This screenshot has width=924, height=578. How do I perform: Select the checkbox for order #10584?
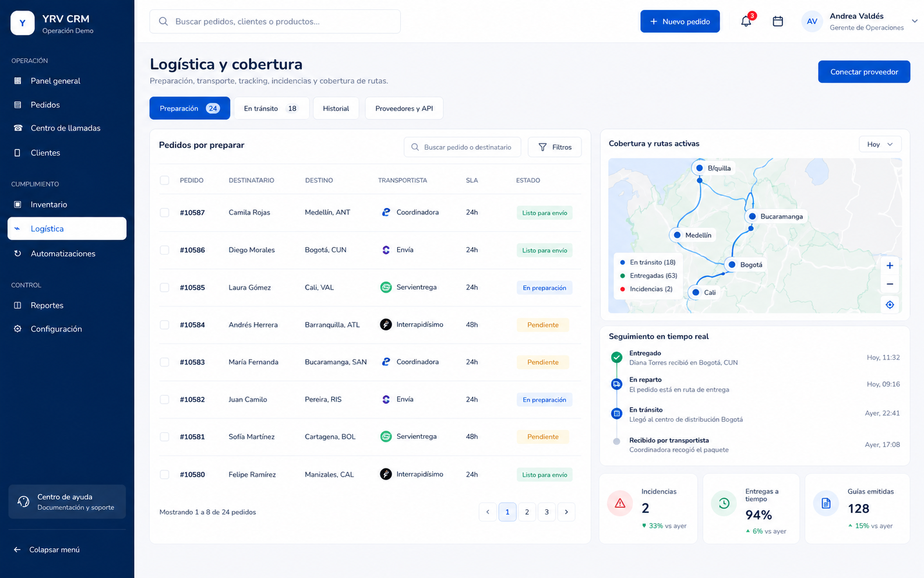tap(164, 325)
